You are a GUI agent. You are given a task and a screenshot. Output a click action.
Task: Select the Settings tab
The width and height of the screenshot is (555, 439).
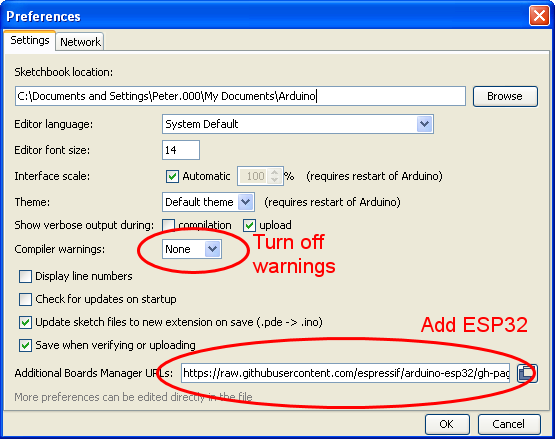click(x=30, y=40)
